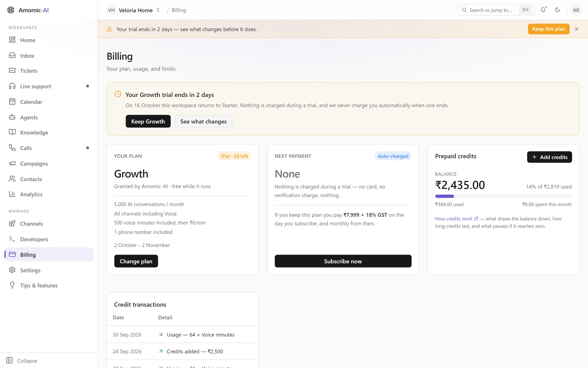Click the 30 Sep 2026 transaction row
588x368 pixels.
(182, 334)
